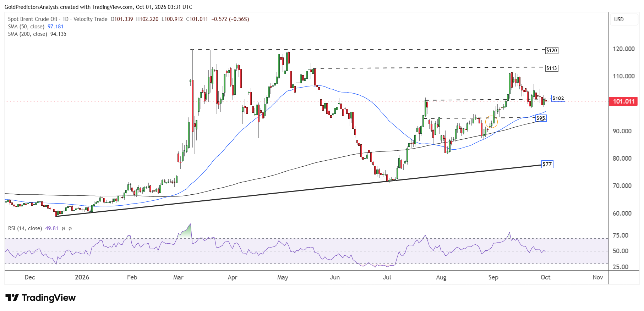
Task: Click the Nov label on the time axis
Action: tap(598, 277)
